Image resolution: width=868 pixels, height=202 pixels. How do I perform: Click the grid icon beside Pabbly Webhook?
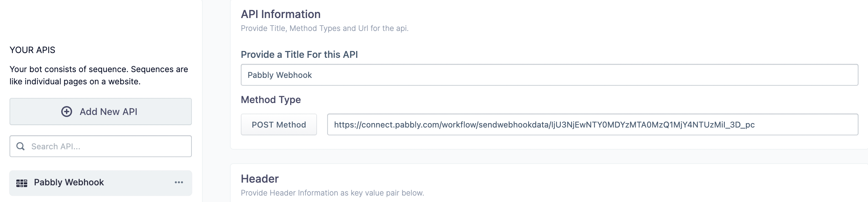(x=22, y=183)
